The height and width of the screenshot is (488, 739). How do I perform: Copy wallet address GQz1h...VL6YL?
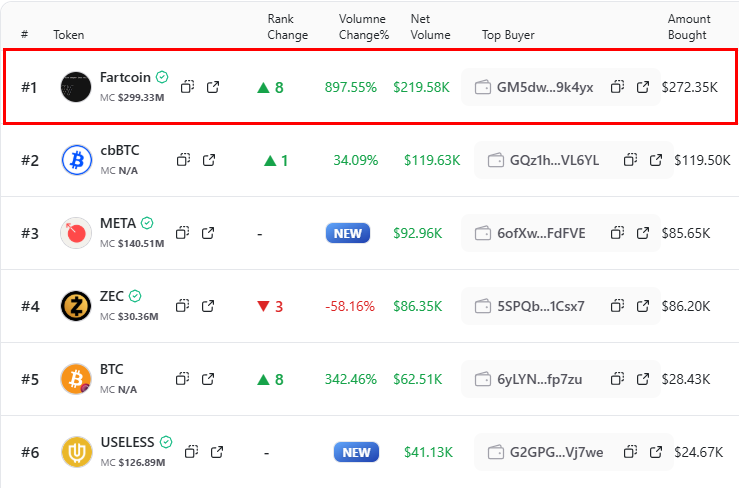[630, 160]
